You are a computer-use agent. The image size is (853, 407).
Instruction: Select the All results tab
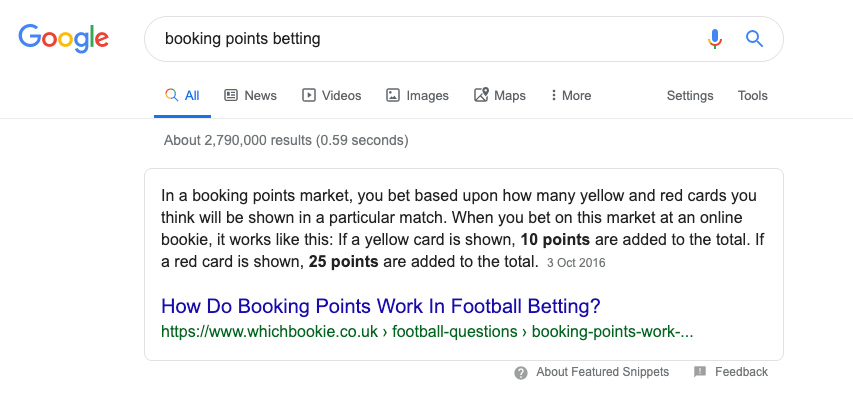pos(182,96)
